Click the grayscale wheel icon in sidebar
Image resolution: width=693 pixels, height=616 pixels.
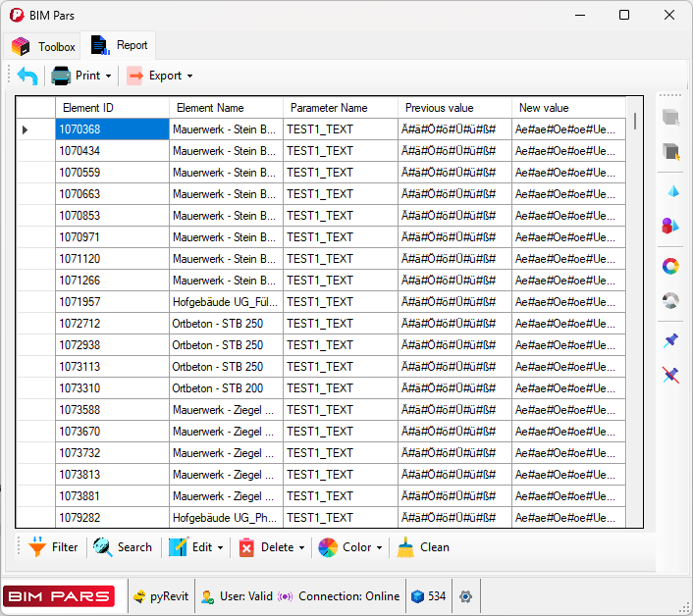click(671, 301)
